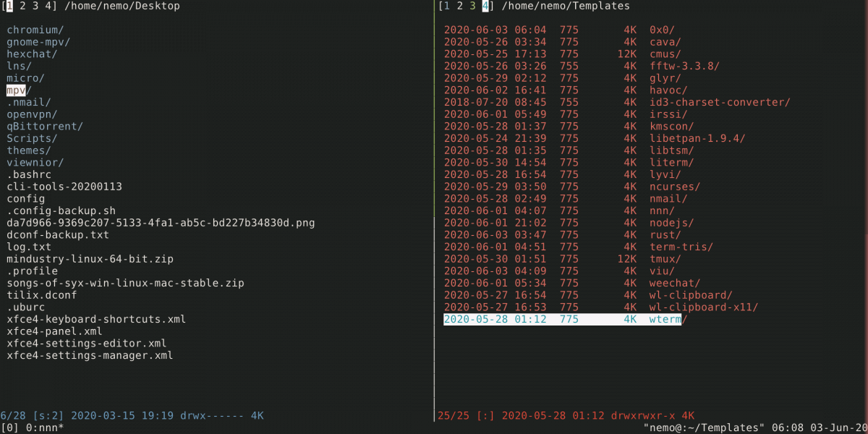Image resolution: width=868 pixels, height=434 pixels.
Task: Open the qBittorrent/ folder
Action: pos(44,126)
